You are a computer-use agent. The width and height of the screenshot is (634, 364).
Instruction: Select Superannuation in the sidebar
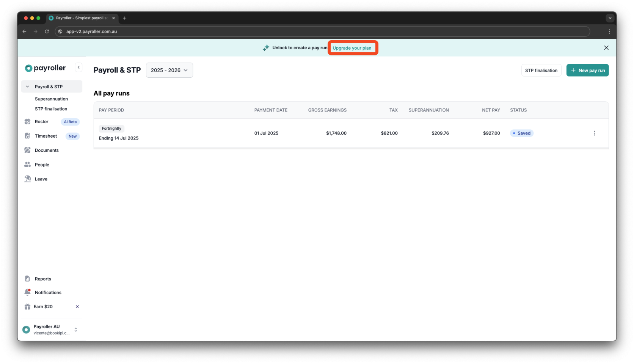[51, 99]
